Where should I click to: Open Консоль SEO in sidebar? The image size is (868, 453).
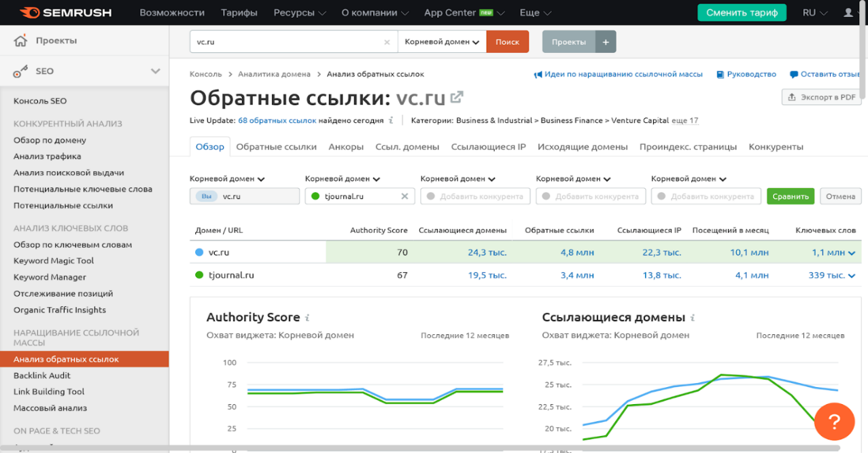pos(40,101)
